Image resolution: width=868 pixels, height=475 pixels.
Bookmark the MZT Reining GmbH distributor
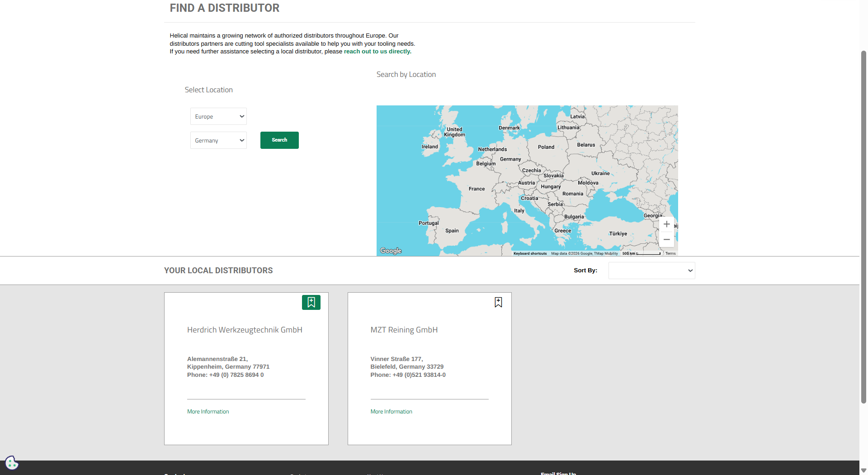coord(498,302)
